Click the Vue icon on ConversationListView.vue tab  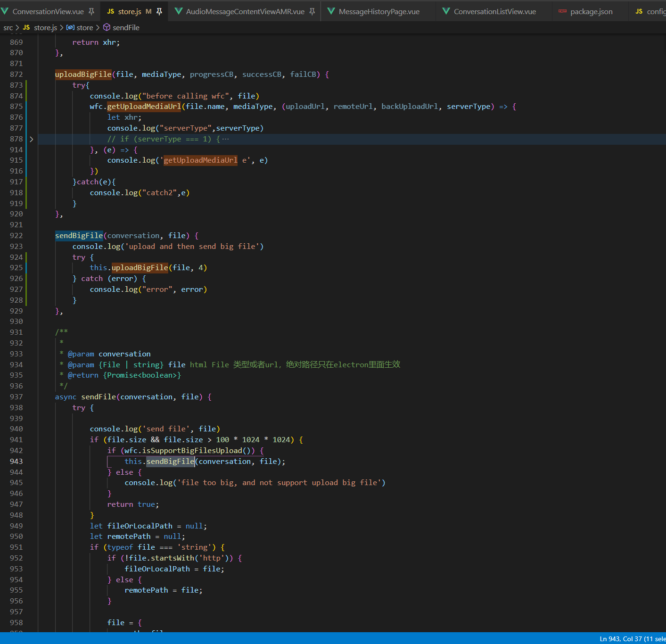pyautogui.click(x=446, y=11)
